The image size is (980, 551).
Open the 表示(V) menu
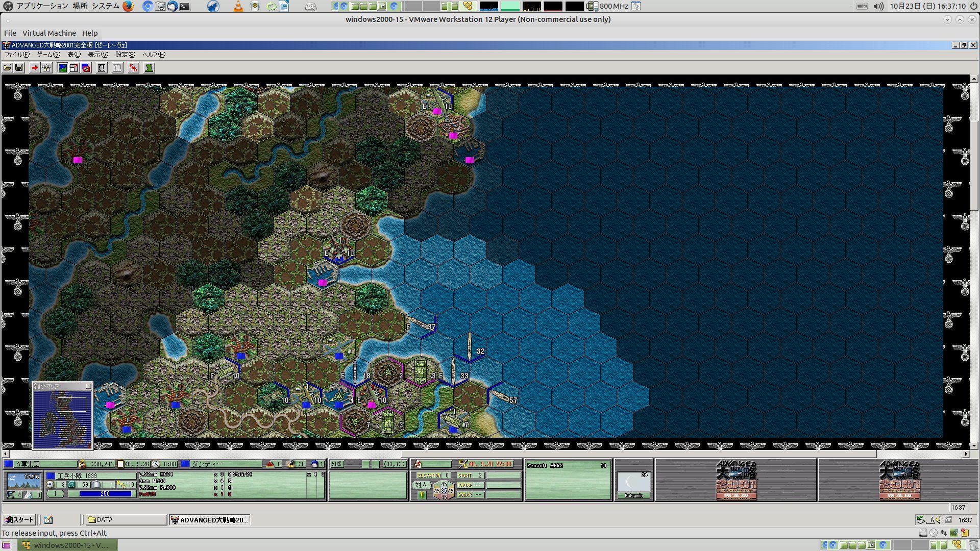point(98,55)
